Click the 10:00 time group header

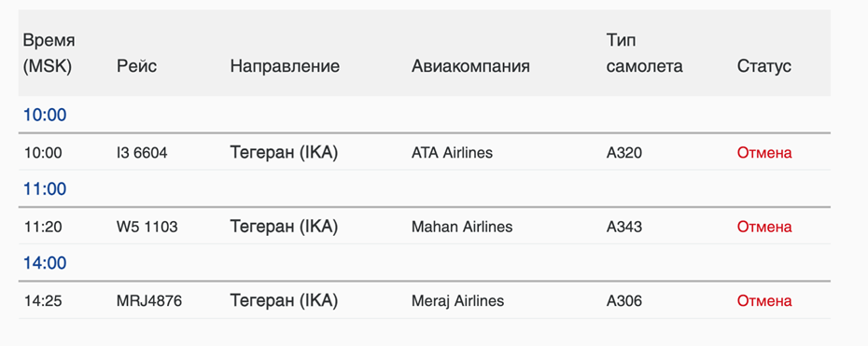[44, 115]
